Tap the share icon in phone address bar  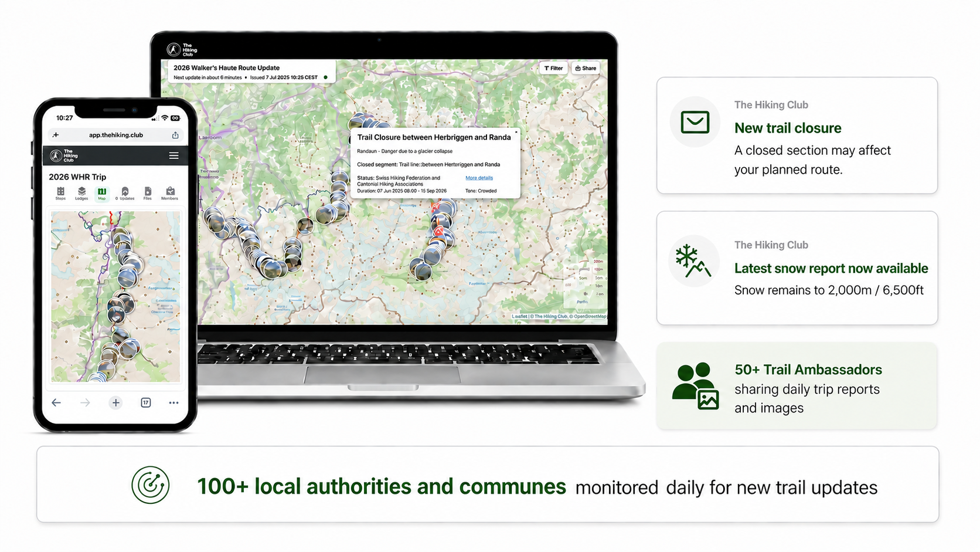(175, 135)
